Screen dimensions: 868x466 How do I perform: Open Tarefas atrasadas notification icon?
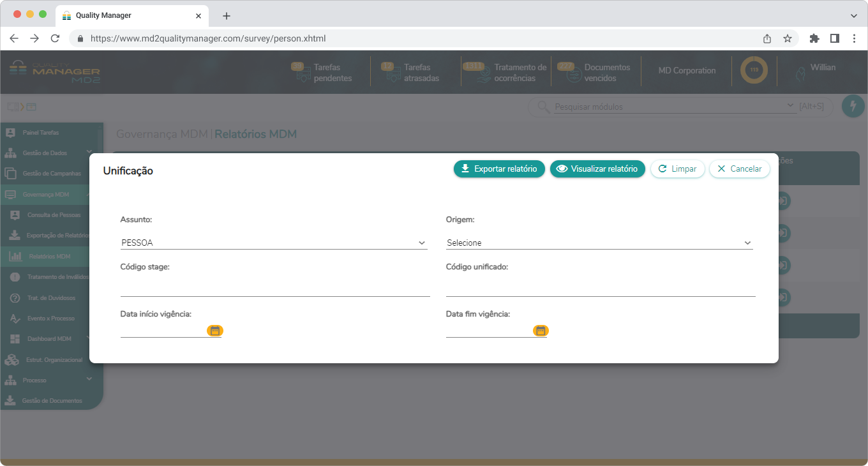tap(391, 72)
